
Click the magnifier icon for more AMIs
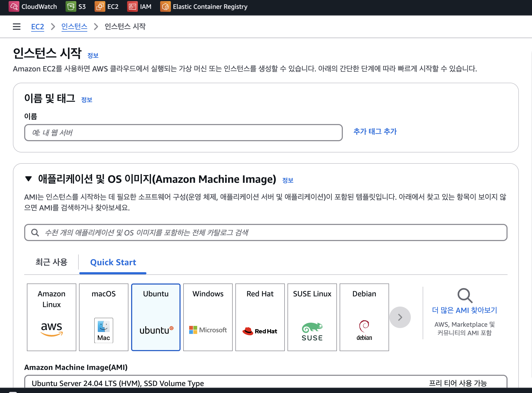pos(465,296)
